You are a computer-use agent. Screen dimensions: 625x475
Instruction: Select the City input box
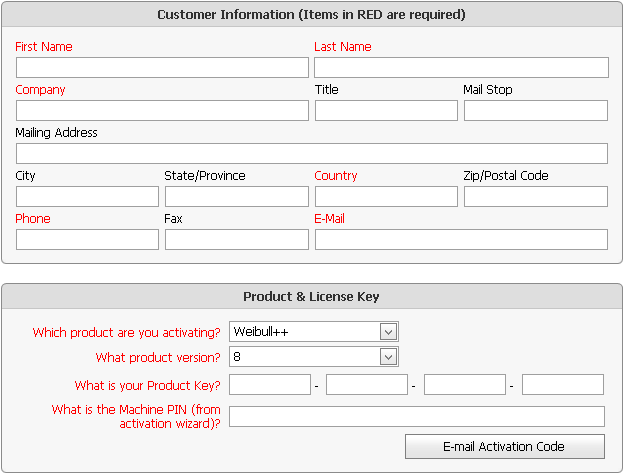(x=87, y=197)
